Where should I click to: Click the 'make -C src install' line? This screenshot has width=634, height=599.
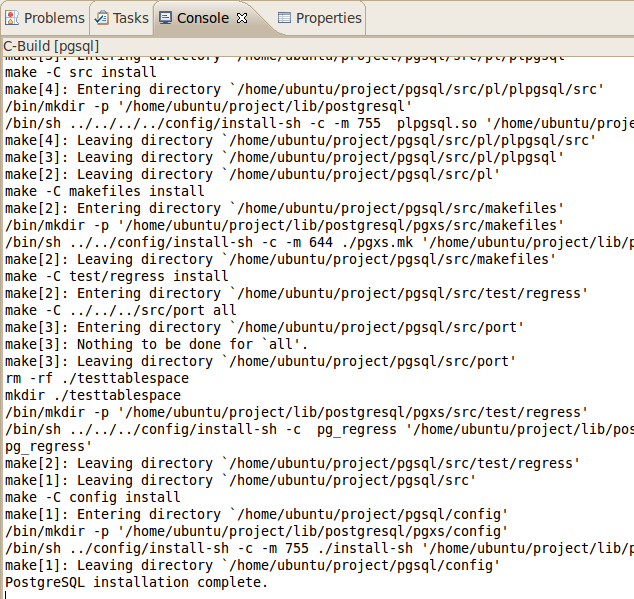(81, 72)
